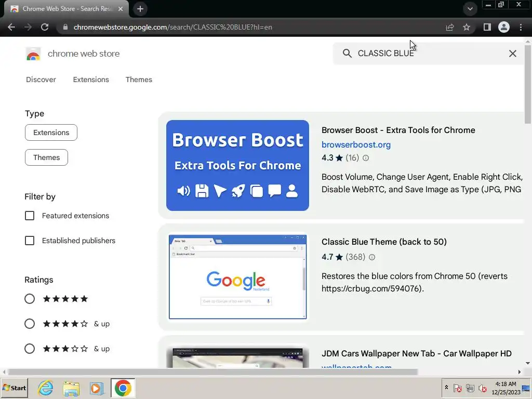Close the Chrome Web Store tab
532x399 pixels.
[x=121, y=9]
